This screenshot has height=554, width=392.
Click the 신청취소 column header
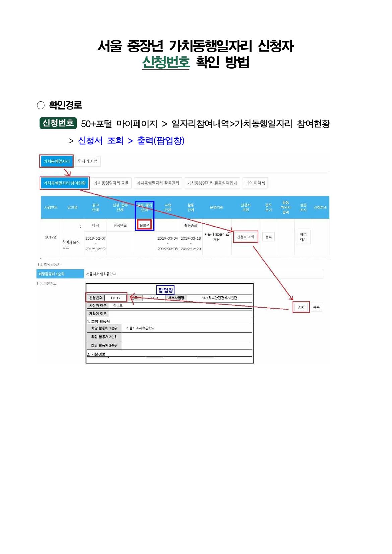tap(320, 207)
